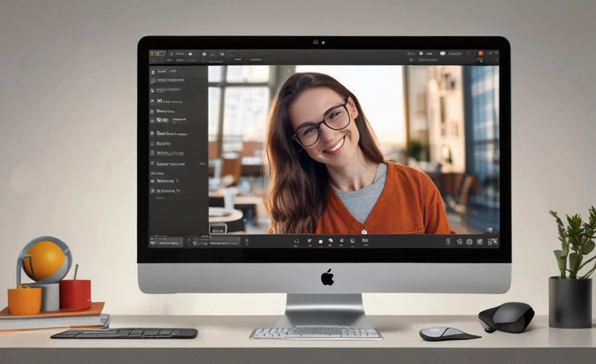Click the orange thumbnail icon in the top toolbar
The height and width of the screenshot is (364, 596).
tap(157, 54)
